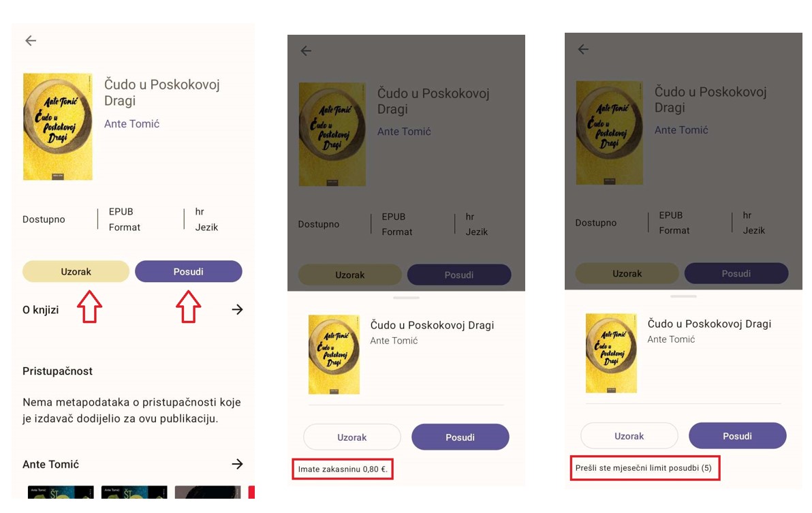Image resolution: width=812 pixels, height=513 pixels.
Task: Open author link Ante Tomić on left screen
Action: pyautogui.click(x=131, y=124)
